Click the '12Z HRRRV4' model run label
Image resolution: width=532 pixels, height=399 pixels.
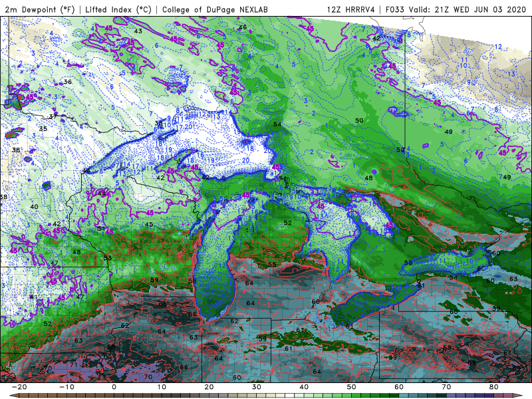[351, 10]
